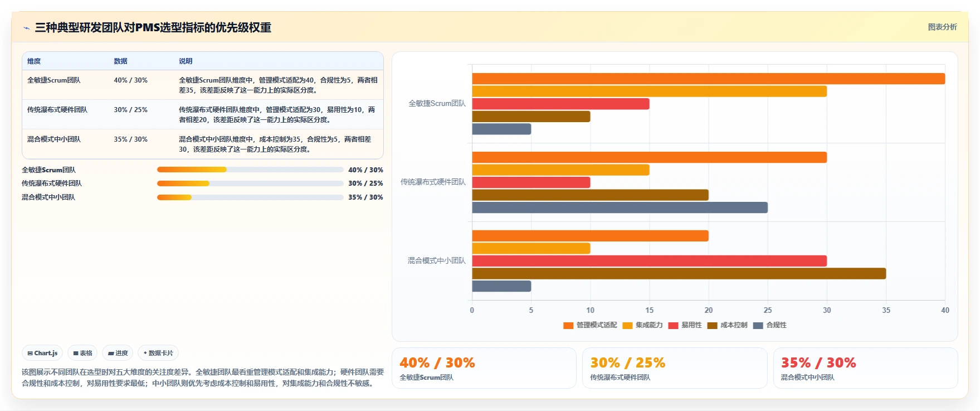Click the x-axis tick label 0
Viewport: 980px width, 411px height.
coord(472,310)
